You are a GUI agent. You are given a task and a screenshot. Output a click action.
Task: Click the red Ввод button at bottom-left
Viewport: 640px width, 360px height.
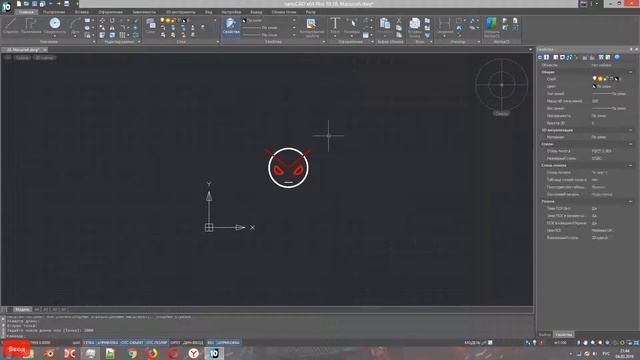click(x=17, y=349)
